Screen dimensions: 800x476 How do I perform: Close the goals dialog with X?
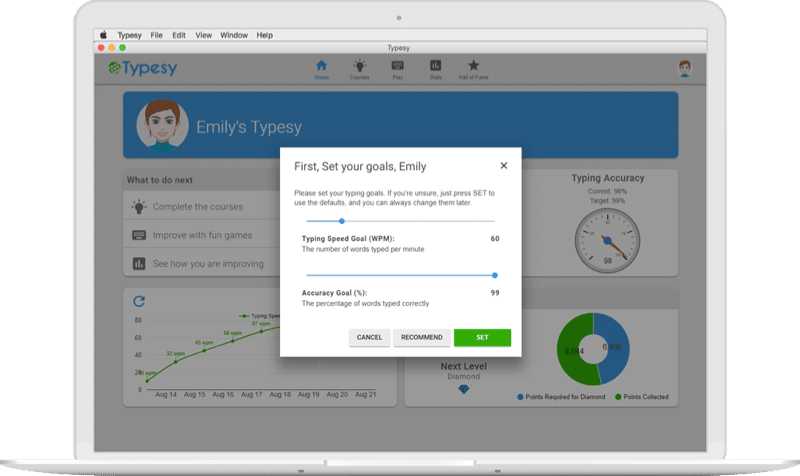(x=504, y=165)
